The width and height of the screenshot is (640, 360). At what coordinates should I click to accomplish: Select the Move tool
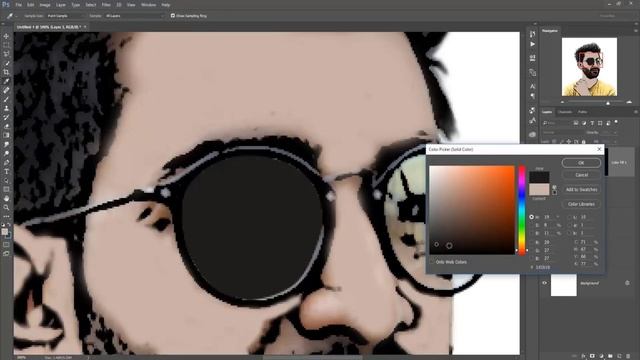pyautogui.click(x=6, y=36)
